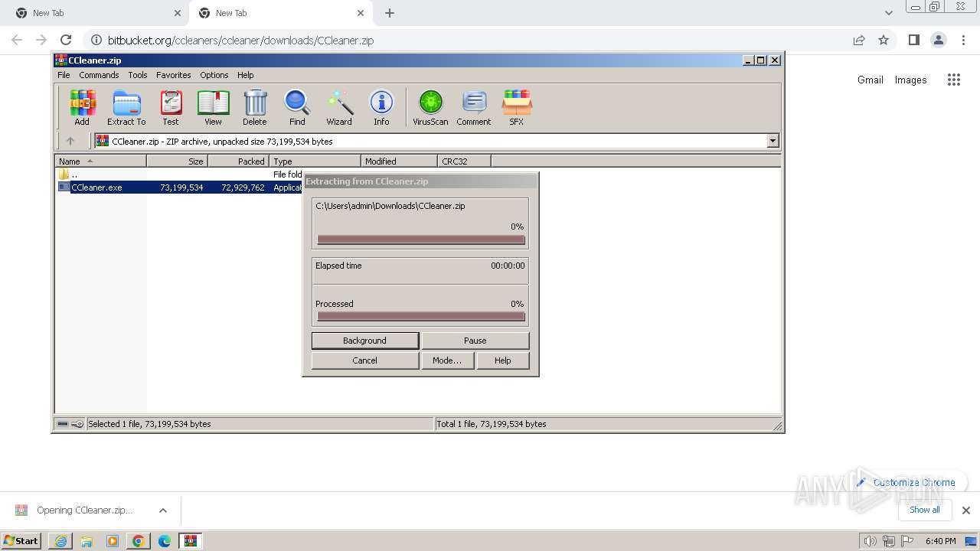This screenshot has width=980, height=551.
Task: Click the file extraction progress bar
Action: (421, 240)
